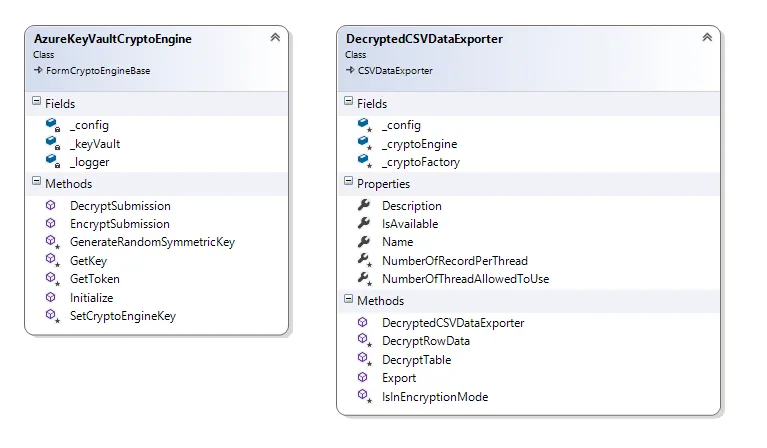Select the _logger field name
This screenshot has width=767, height=448.
[90, 162]
